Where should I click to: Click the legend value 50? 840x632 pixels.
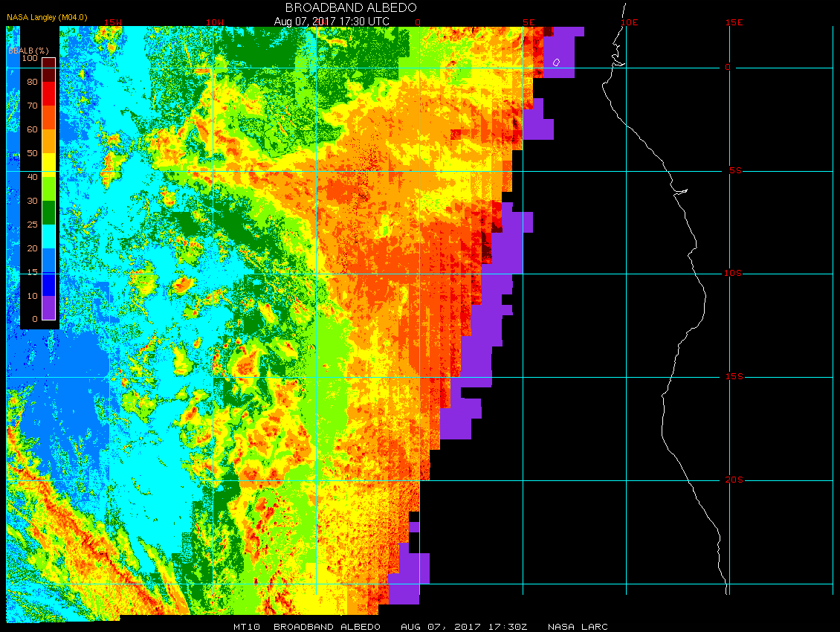[32, 153]
